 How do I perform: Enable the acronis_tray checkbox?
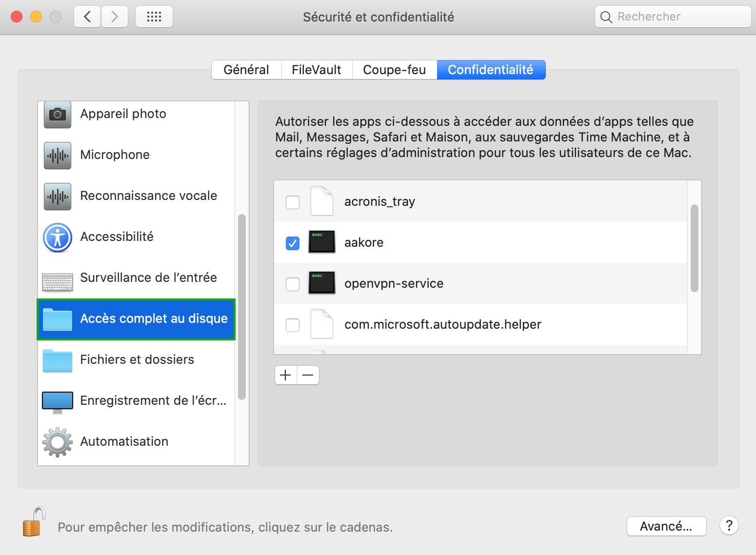[293, 202]
